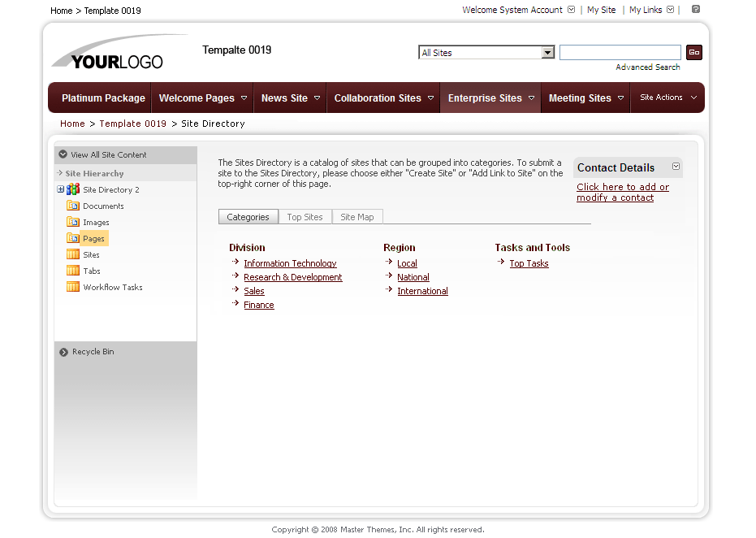Image resolution: width=756 pixels, height=538 pixels.
Task: Open the Tabs list icon
Action: [72, 271]
